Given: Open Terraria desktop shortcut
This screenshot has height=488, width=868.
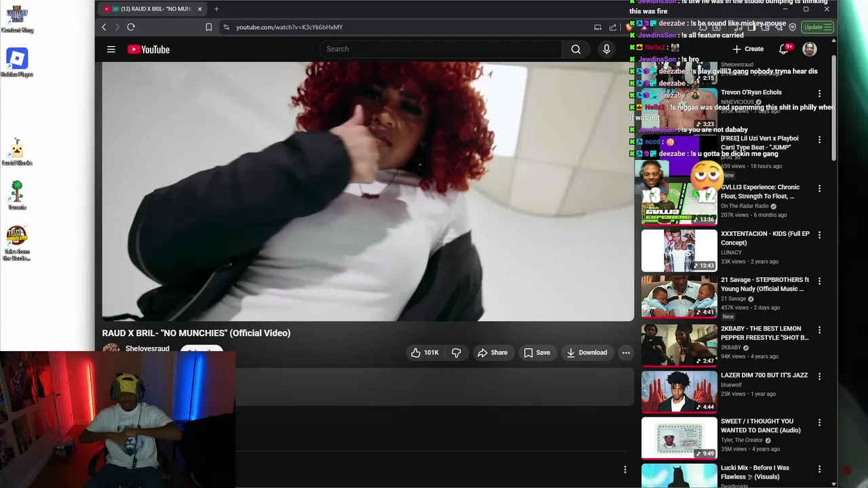Looking at the screenshot, I should pyautogui.click(x=17, y=195).
